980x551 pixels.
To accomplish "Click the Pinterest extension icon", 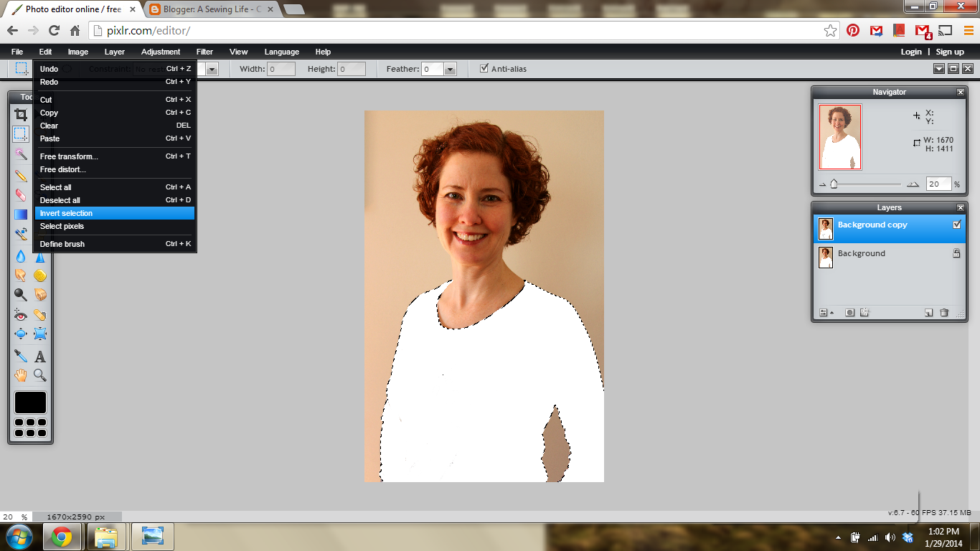I will 853,30.
